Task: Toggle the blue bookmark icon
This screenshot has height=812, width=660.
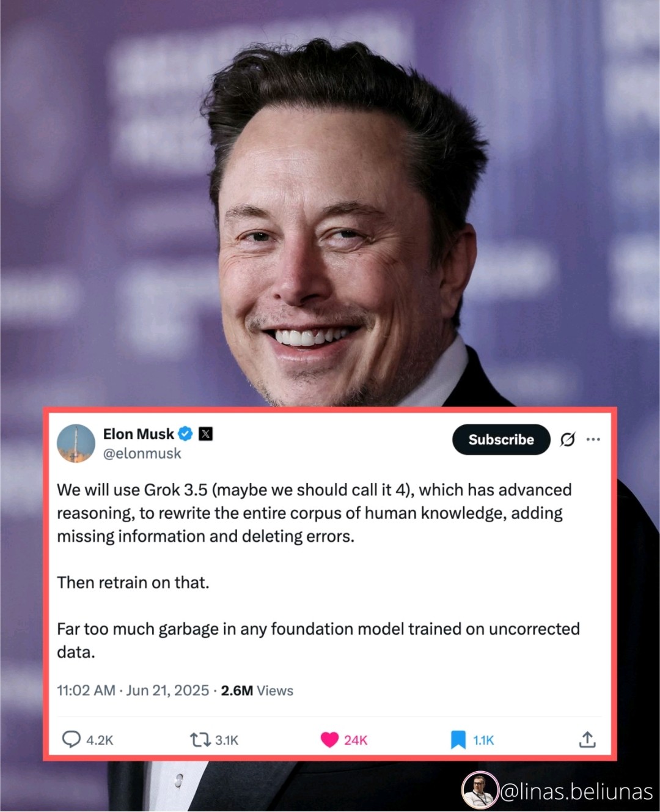Action: 458,740
